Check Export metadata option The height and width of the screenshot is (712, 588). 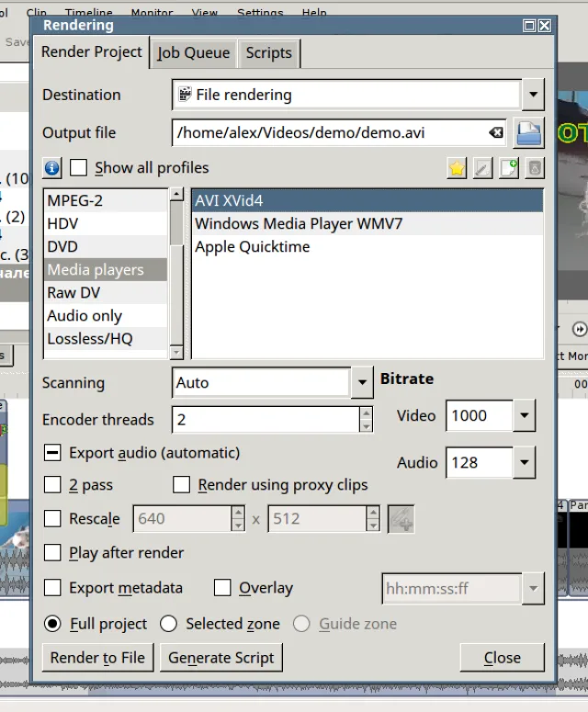pos(52,587)
